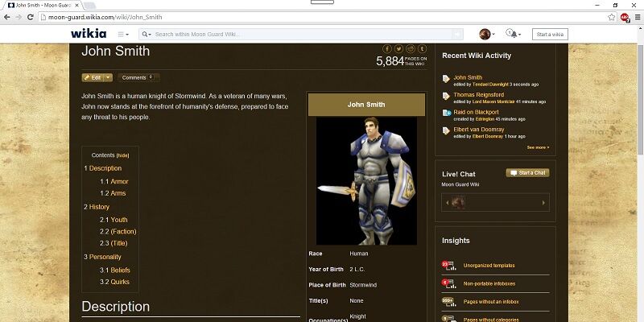Image resolution: width=644 pixels, height=322 pixels.
Task: Click the edit icon beside John Smith activity
Action: (446, 79)
